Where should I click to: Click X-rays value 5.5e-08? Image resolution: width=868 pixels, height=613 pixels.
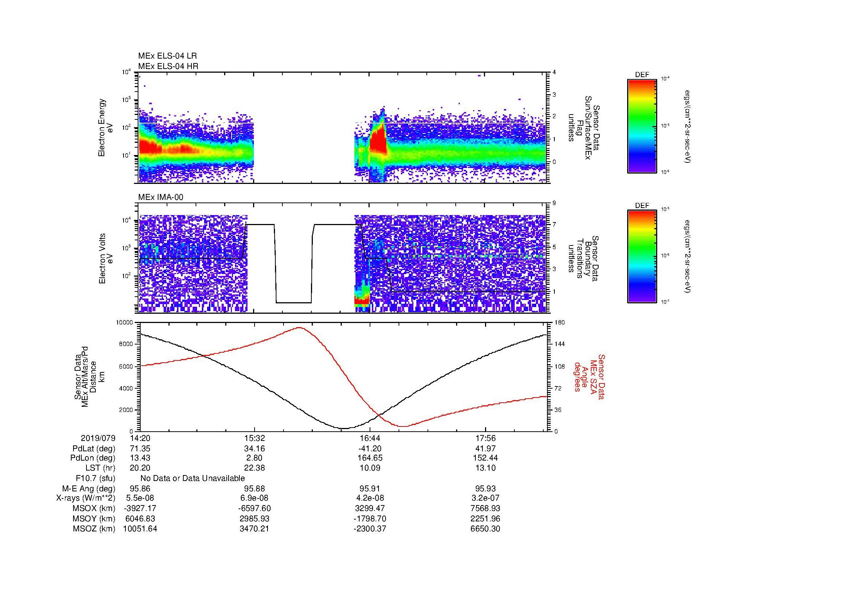pos(140,498)
